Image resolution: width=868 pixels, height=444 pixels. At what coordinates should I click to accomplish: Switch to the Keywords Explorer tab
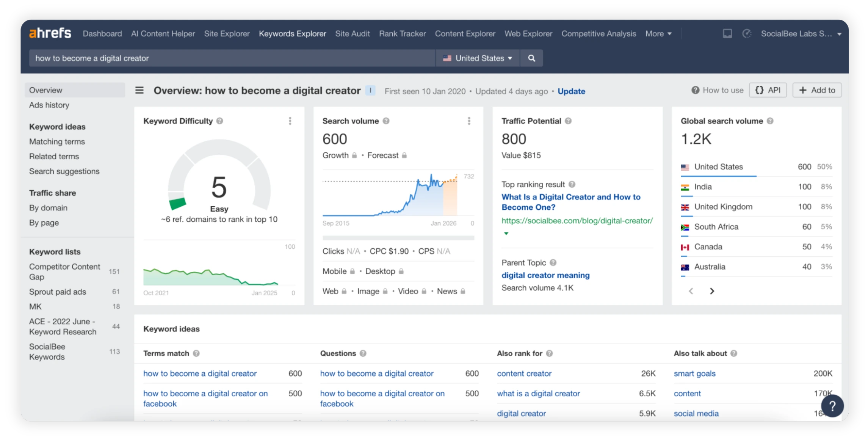point(292,33)
